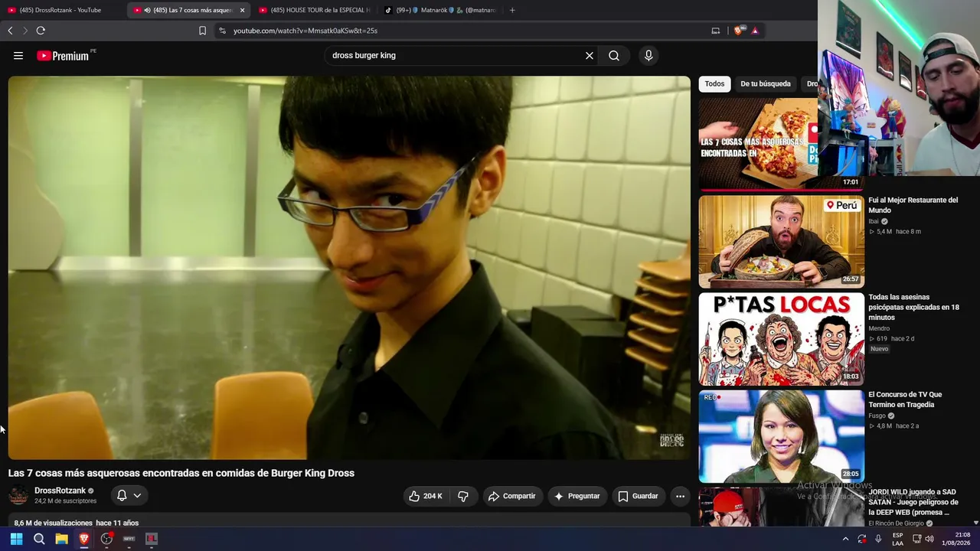Open the Fusgo channel name

click(877, 416)
